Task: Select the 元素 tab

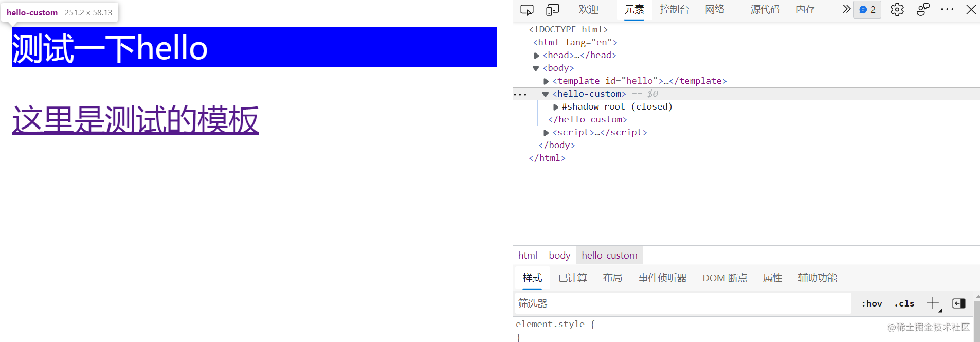Action: click(634, 9)
